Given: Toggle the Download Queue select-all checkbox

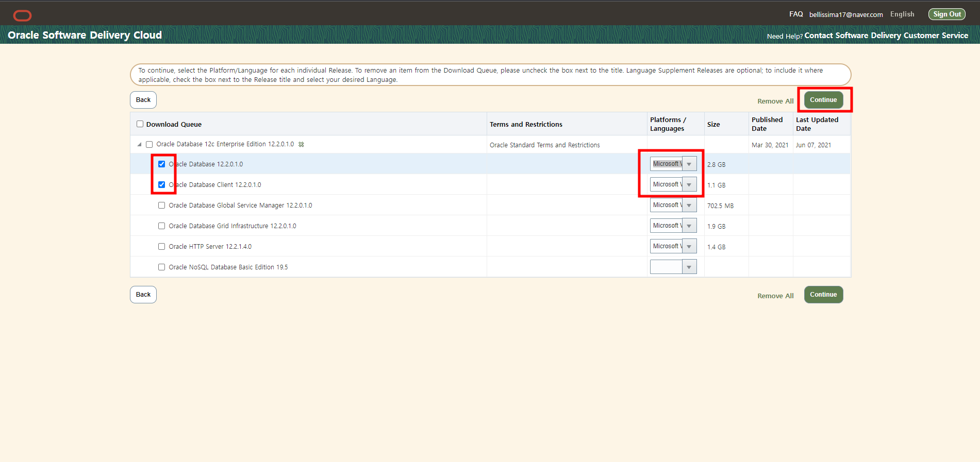Looking at the screenshot, I should pos(140,124).
